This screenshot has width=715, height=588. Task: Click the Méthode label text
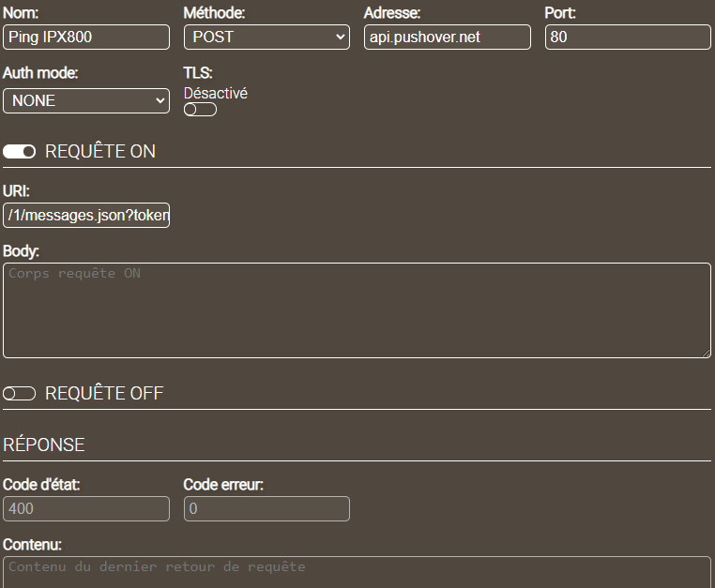click(x=215, y=13)
